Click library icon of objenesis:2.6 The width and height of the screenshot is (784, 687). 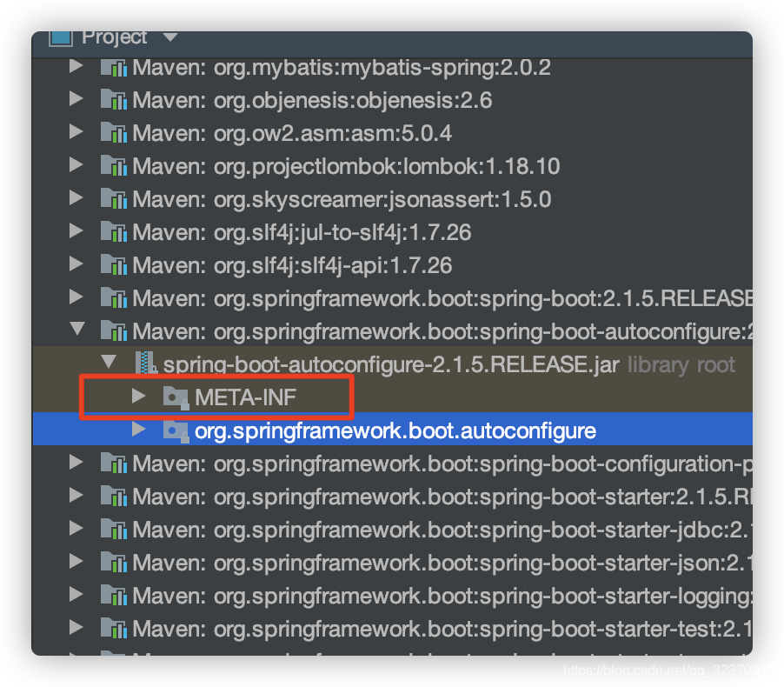[114, 100]
